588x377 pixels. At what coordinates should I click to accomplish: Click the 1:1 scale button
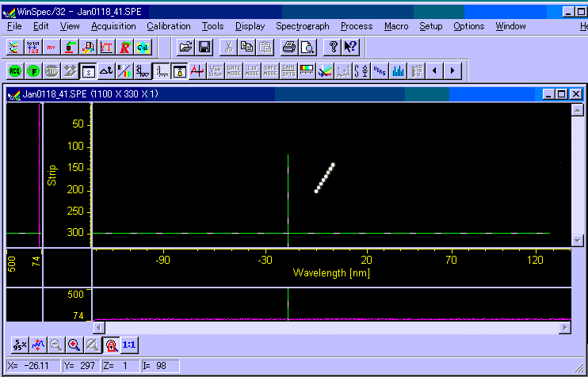pos(128,345)
